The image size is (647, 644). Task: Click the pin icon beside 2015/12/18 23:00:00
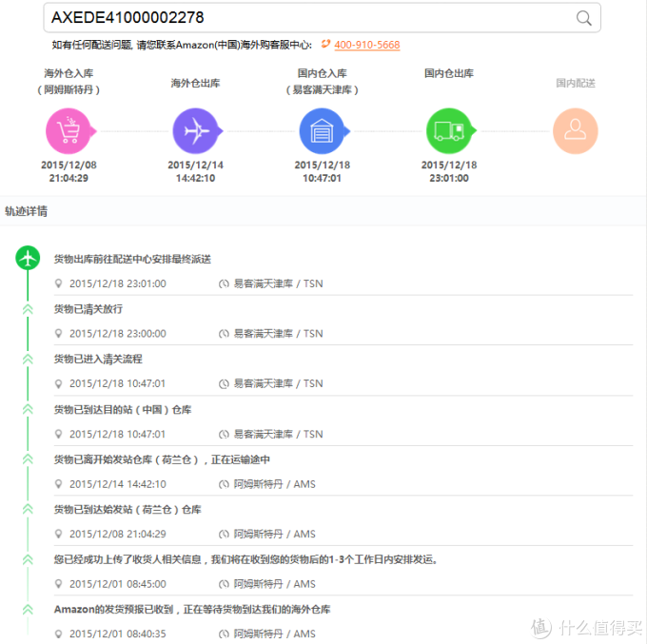tap(59, 333)
